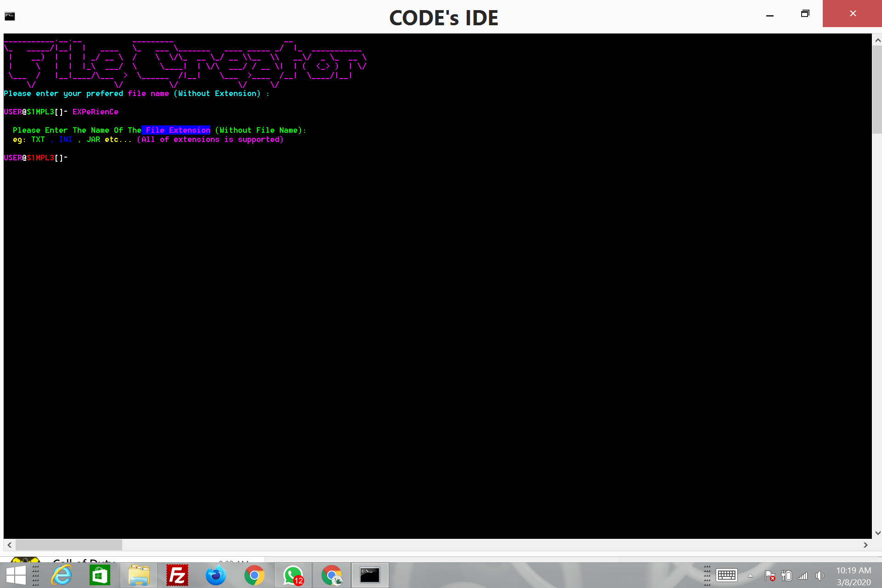Open the Windows Store
The image size is (882, 588).
point(100,575)
